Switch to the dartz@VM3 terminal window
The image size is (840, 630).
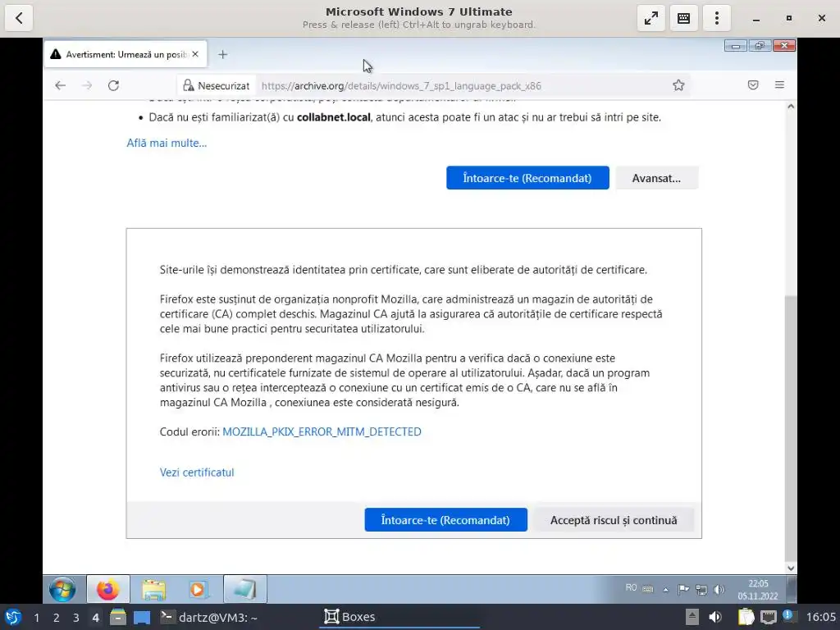209,617
